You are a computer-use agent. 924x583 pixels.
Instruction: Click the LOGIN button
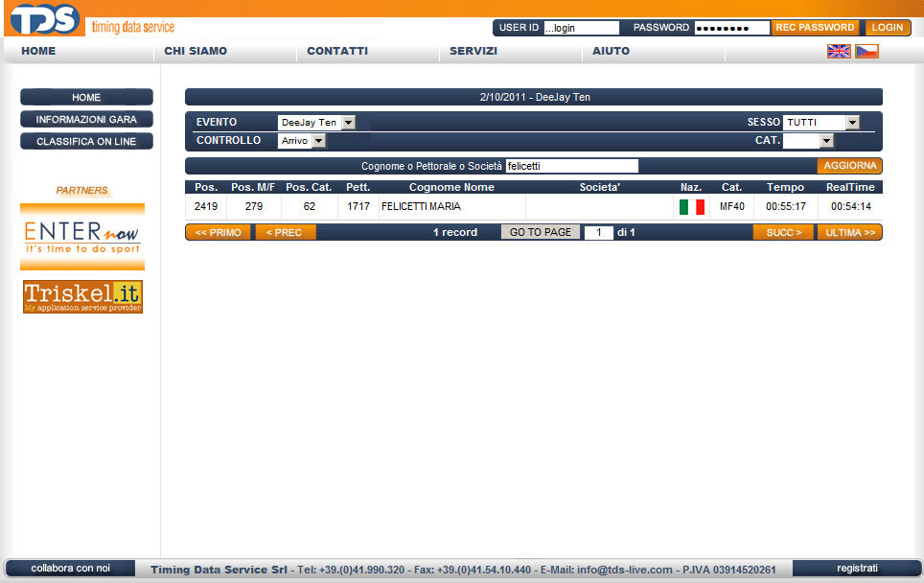888,28
